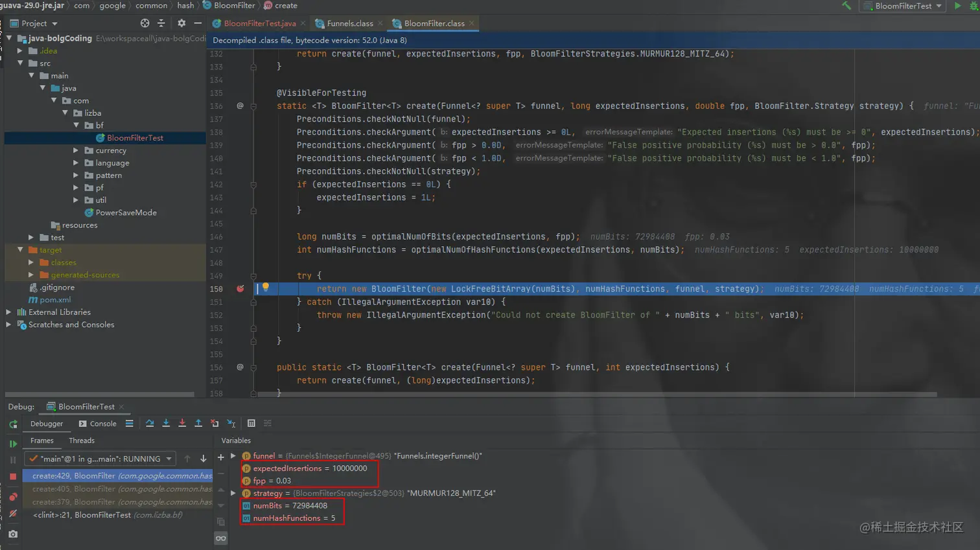Add new watch with plus icon
This screenshot has width=980, height=550.
(x=221, y=457)
